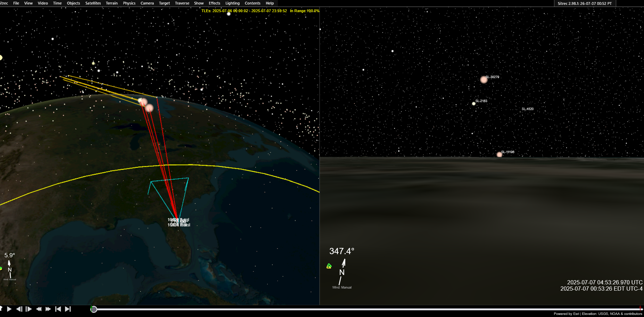Viewport: 644px width, 317px height.
Task: Open the Contents menu
Action: point(253,3)
